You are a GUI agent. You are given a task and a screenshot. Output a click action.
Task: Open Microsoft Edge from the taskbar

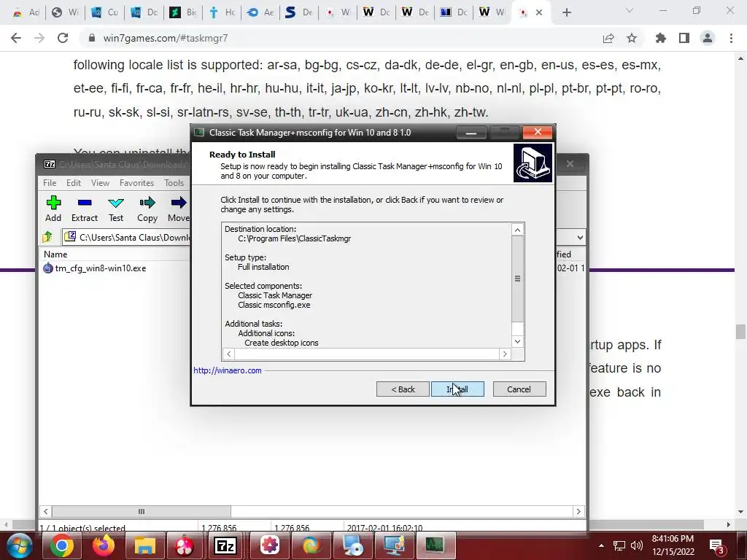click(x=311, y=545)
